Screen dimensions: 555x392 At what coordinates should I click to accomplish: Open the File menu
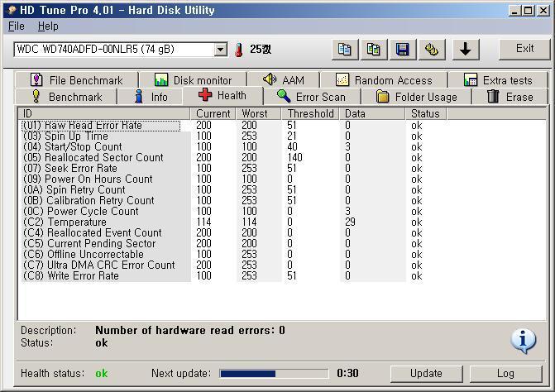[x=17, y=26]
